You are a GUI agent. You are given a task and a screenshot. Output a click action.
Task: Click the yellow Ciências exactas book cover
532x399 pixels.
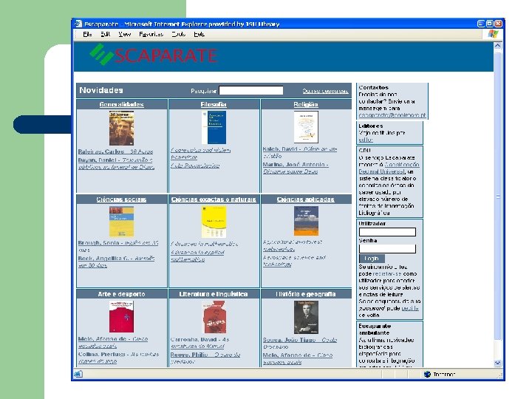click(214, 222)
